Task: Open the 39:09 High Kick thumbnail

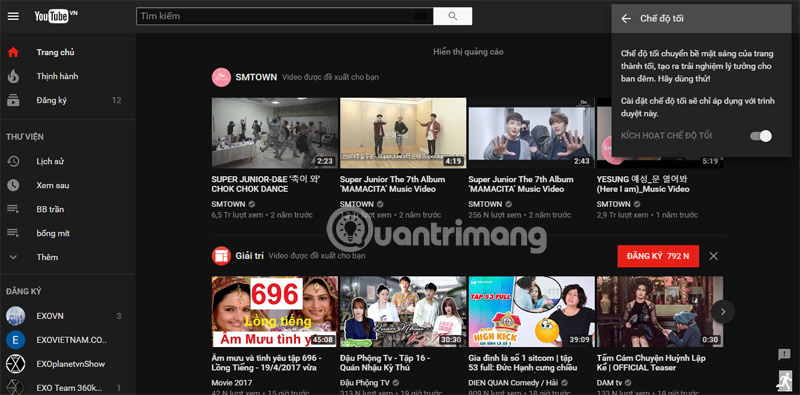Action: (532, 312)
